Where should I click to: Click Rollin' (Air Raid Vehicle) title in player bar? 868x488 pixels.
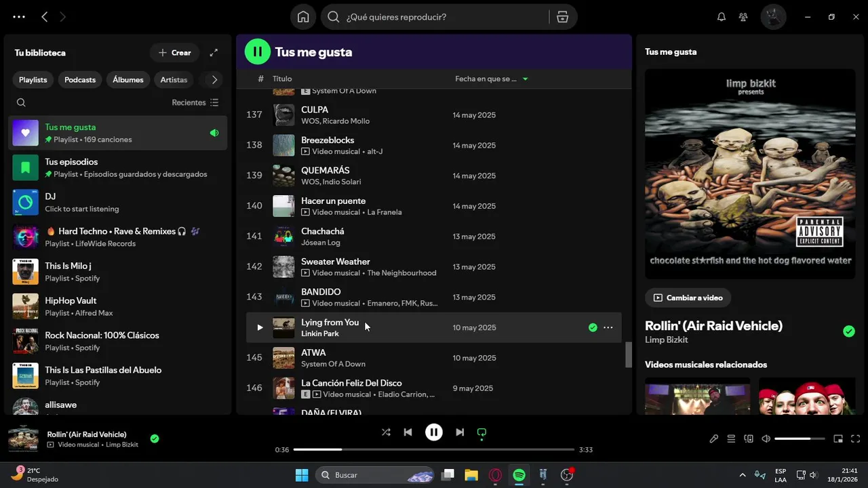87,434
